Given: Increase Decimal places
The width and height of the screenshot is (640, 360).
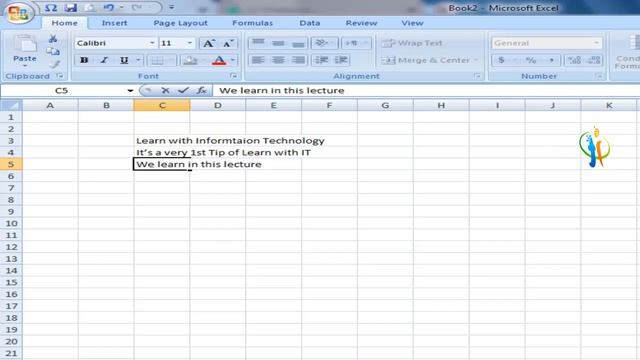Looking at the screenshot, I should tap(574, 60).
